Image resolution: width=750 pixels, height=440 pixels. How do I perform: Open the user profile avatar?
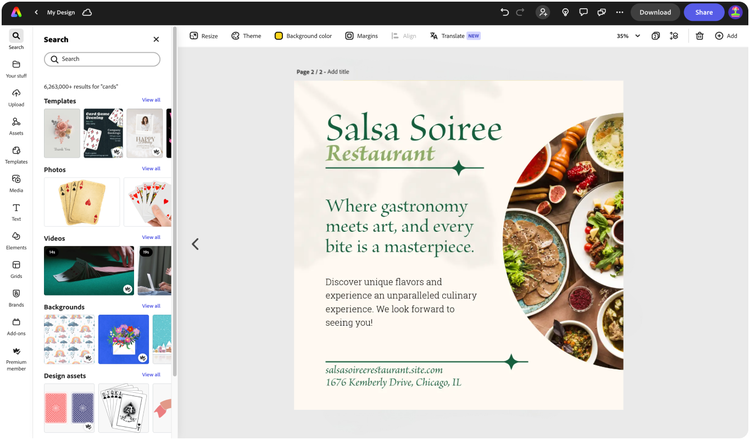click(735, 12)
